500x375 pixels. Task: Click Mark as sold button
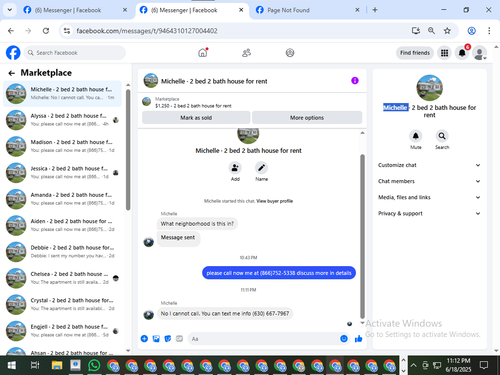click(x=196, y=118)
